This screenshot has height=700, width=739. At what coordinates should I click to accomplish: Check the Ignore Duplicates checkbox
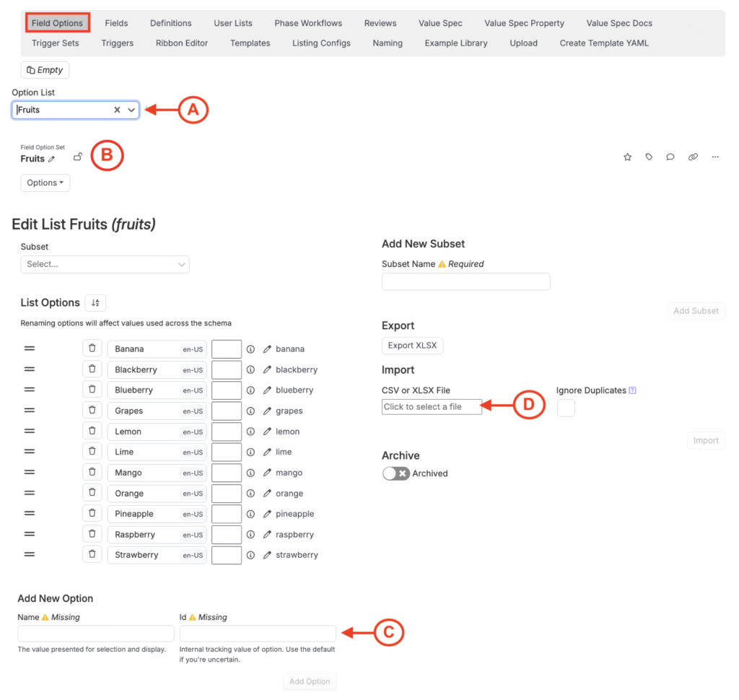click(566, 408)
